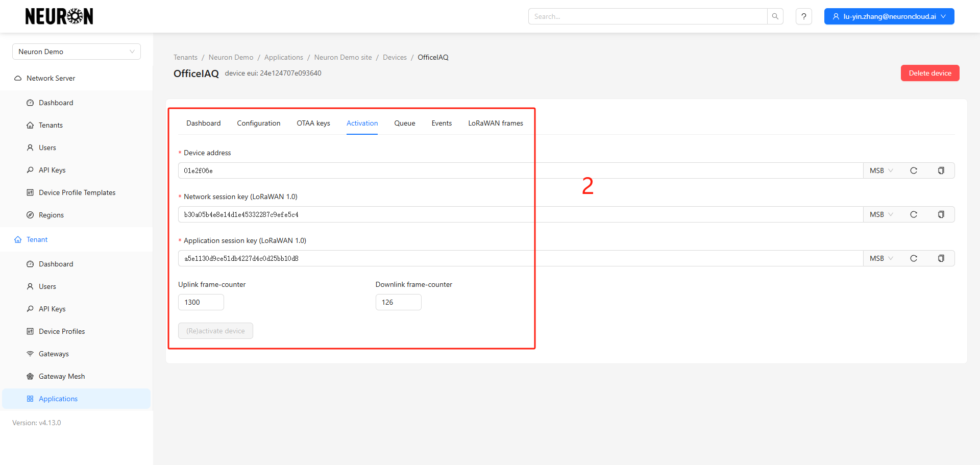Open the LoRaWAN frames tab
The width and height of the screenshot is (980, 465).
496,123
